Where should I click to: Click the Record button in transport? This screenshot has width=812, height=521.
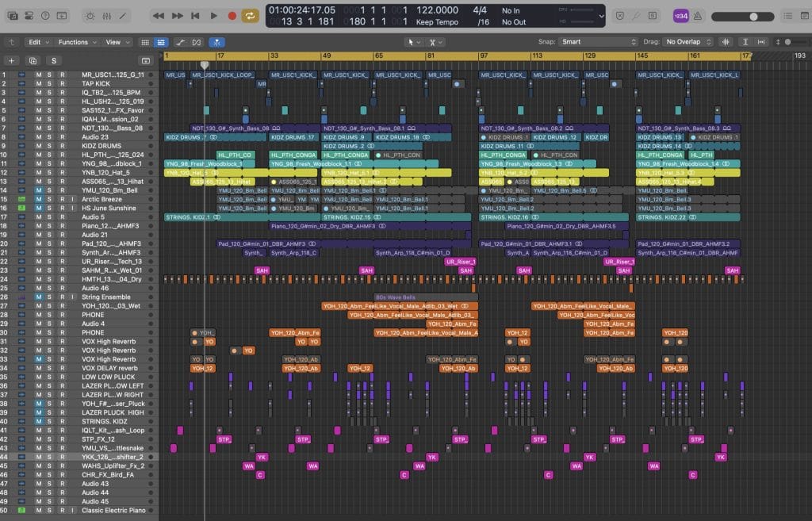click(232, 15)
